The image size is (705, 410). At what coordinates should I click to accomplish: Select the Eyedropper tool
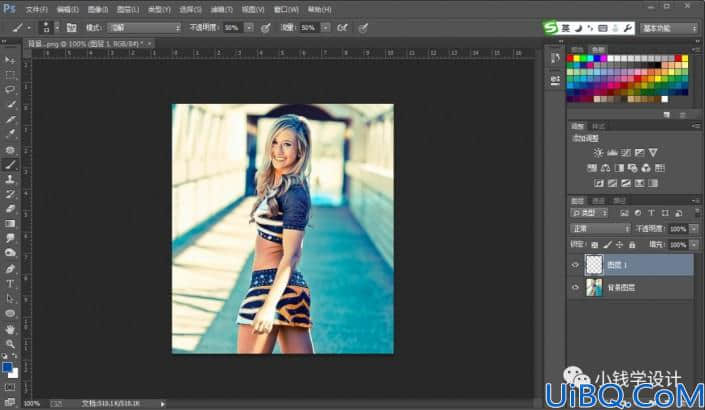[x=10, y=134]
